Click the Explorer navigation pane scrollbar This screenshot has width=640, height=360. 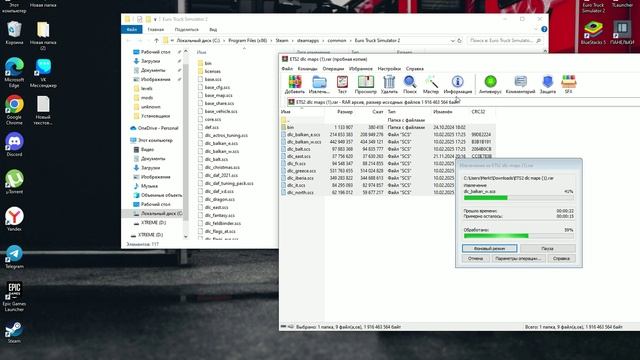186,143
